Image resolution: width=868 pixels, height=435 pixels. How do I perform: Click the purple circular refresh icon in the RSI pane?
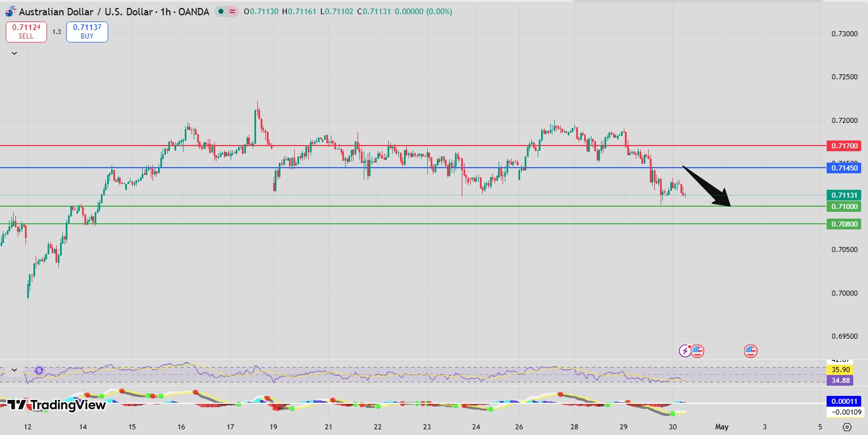tap(39, 371)
